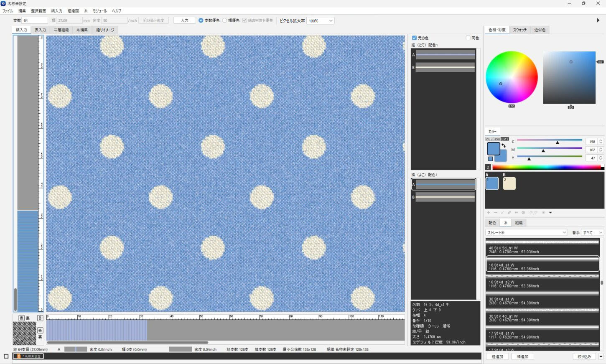
Task: Click the pencil edit icon under palette
Action: [x=509, y=213]
